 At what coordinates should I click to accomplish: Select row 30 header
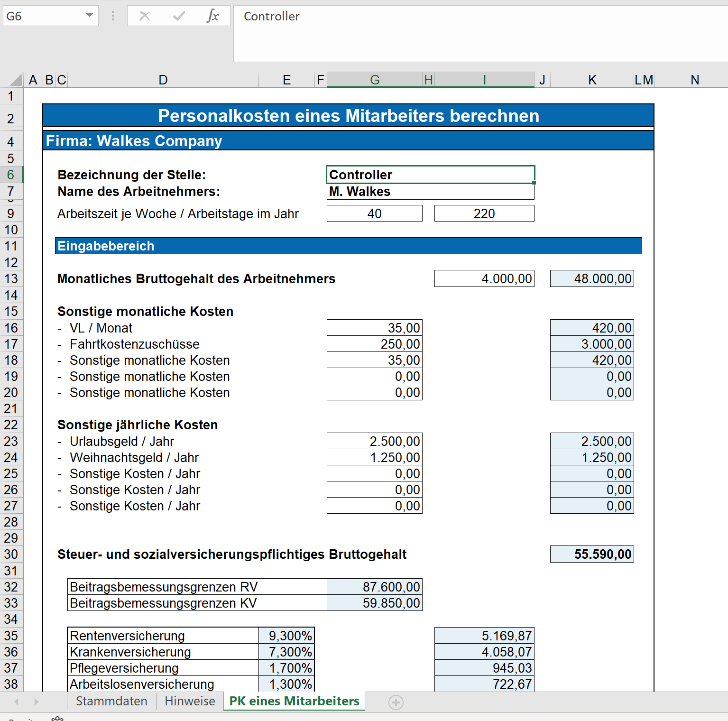point(11,554)
